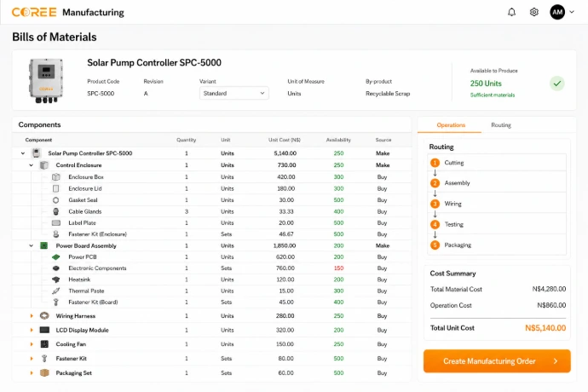Click Electronic Components availability value 150

338,268
